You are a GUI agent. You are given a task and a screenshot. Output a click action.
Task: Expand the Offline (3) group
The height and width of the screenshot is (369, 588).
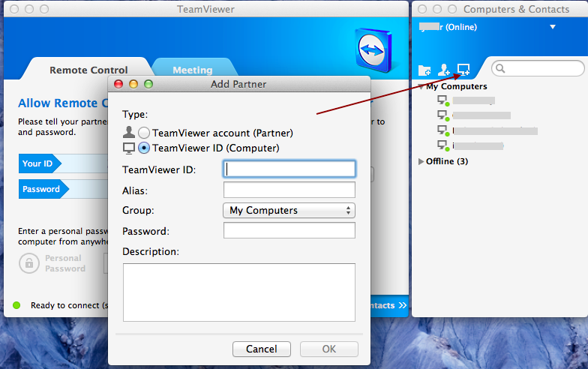pos(421,162)
